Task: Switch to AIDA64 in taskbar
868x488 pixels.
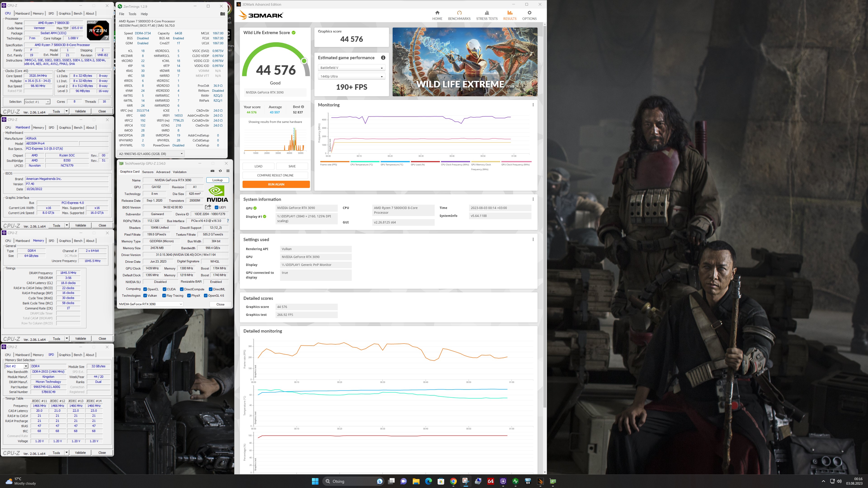Action: click(x=491, y=481)
